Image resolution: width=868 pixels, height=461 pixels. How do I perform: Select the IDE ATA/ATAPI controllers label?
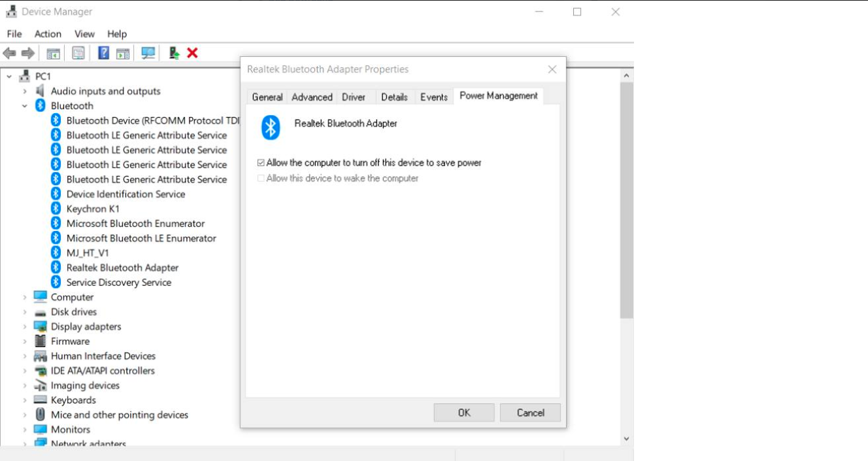click(x=103, y=371)
